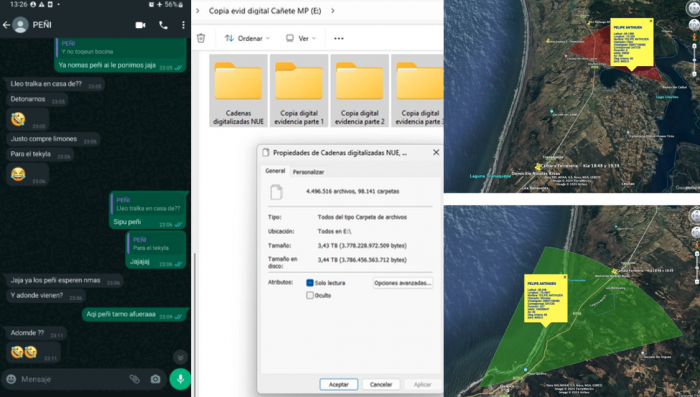The width and height of the screenshot is (700, 397).
Task: Click Cancelar in the properties dialog
Action: pyautogui.click(x=381, y=384)
